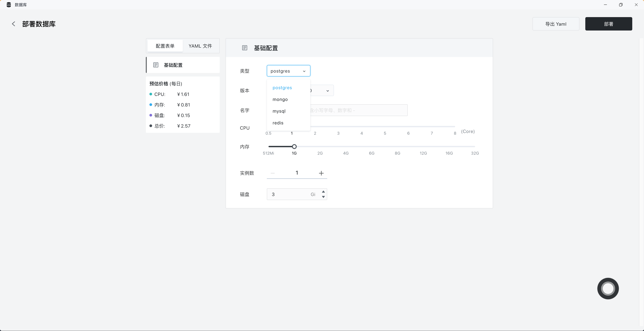644x331 pixels.
Task: Click the 基础配置 panel header title
Action: coord(266,48)
